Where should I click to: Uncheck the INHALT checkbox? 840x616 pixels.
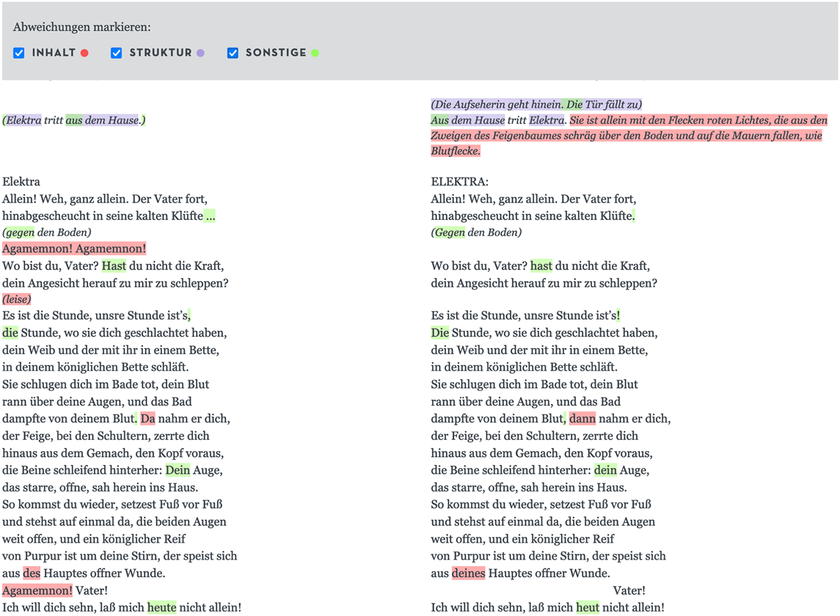pyautogui.click(x=19, y=53)
